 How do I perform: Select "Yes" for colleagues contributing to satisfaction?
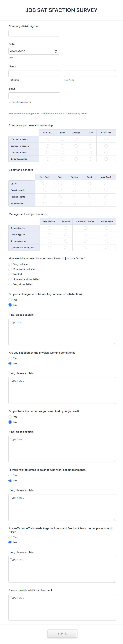point(10,299)
